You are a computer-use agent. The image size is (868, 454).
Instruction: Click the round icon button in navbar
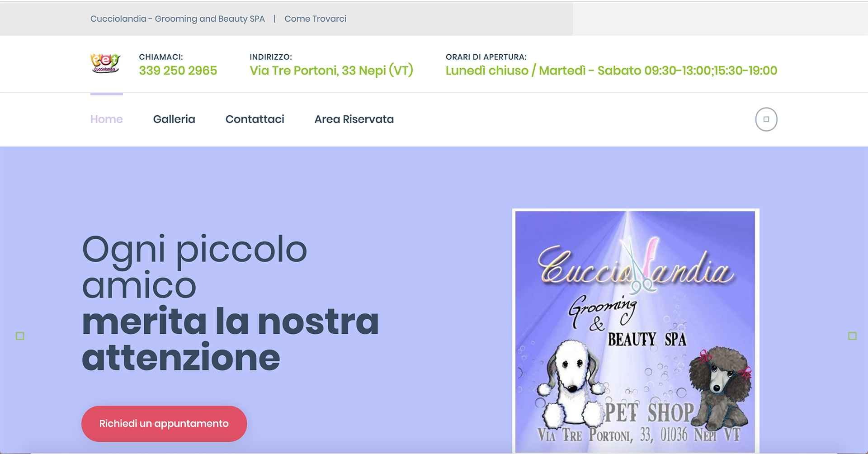pos(766,119)
